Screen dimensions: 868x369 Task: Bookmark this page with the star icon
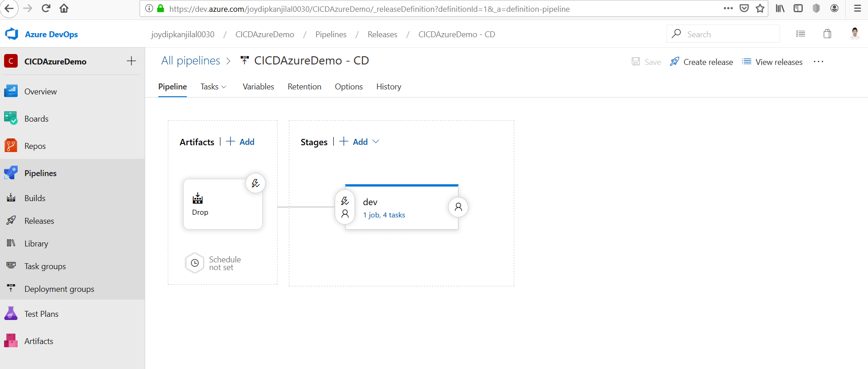pos(761,8)
